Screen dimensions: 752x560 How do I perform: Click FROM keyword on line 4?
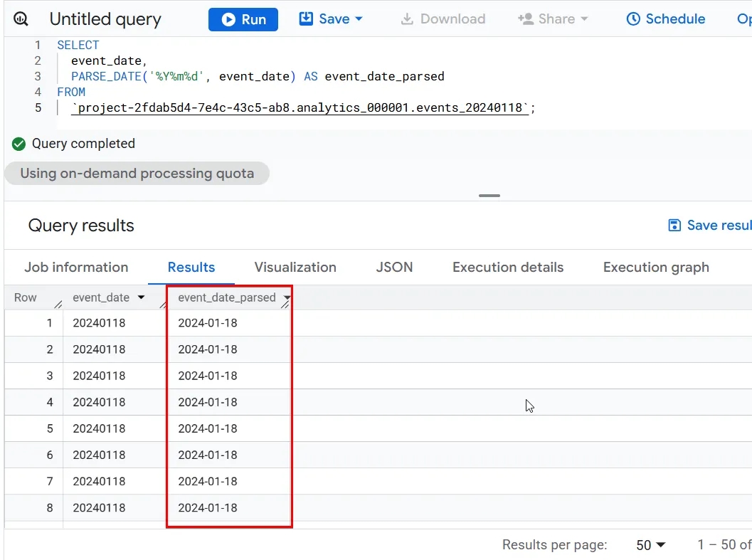71,92
